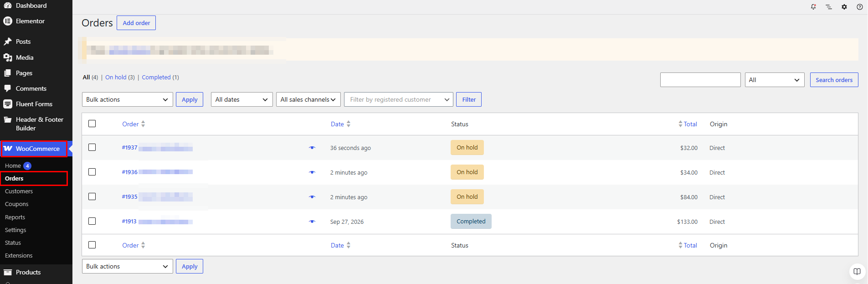The image size is (868, 284).
Task: Preview order #1913 with eye icon
Action: click(x=312, y=222)
